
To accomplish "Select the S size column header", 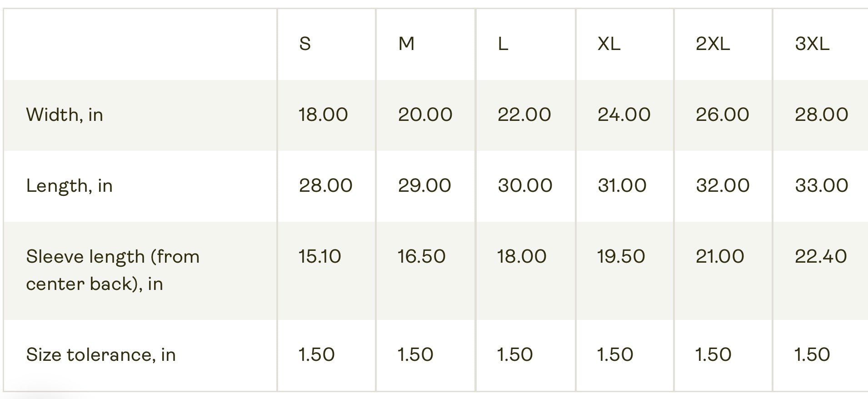I will pos(305,44).
